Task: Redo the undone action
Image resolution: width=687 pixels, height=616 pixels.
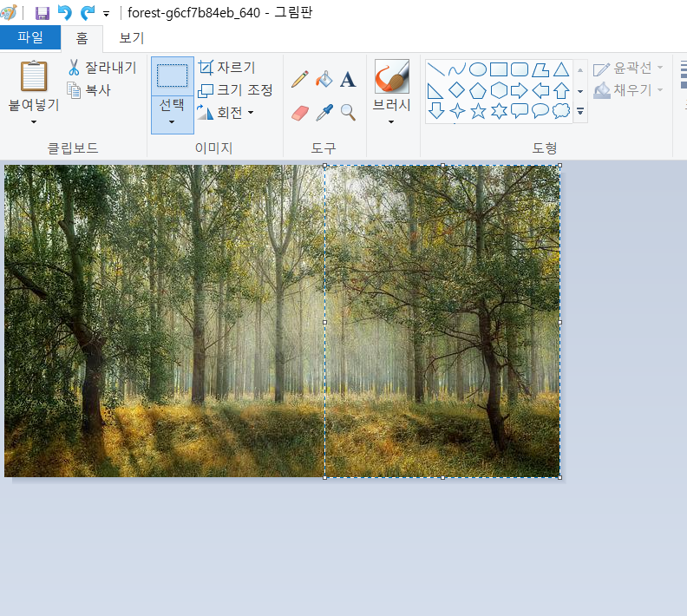Action: click(88, 13)
